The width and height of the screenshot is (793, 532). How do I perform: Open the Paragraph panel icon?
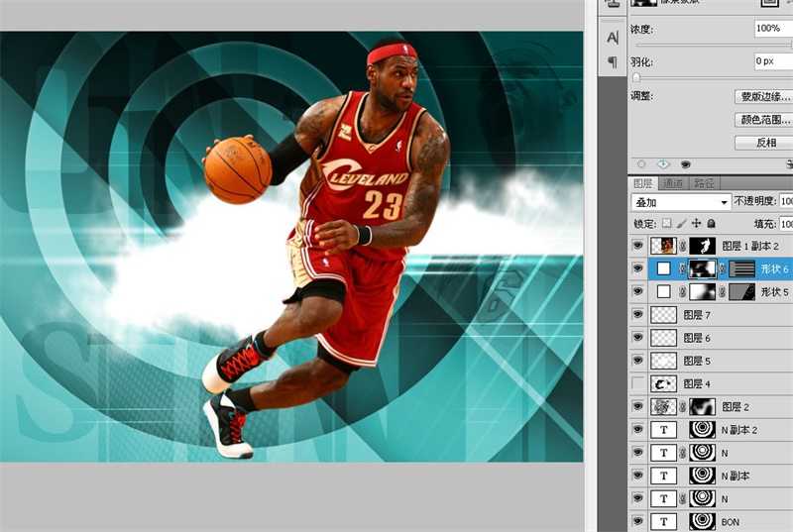(x=612, y=61)
